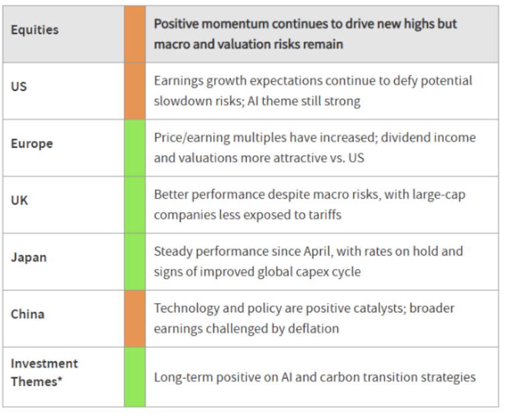Click the orange indicator beside China

[135, 318]
